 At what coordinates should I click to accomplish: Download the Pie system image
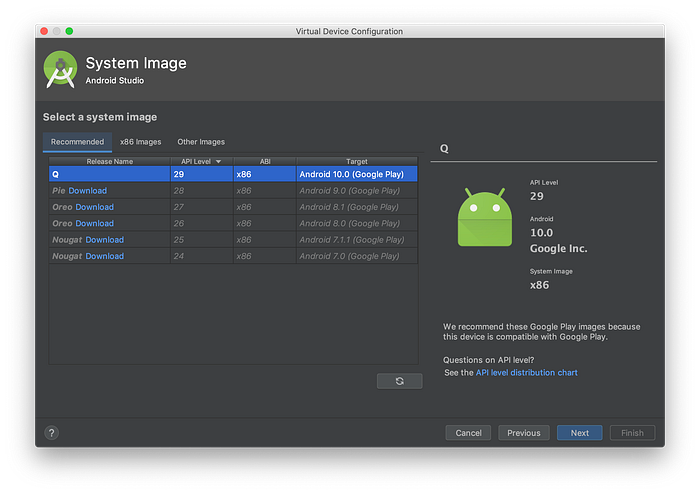pos(88,191)
